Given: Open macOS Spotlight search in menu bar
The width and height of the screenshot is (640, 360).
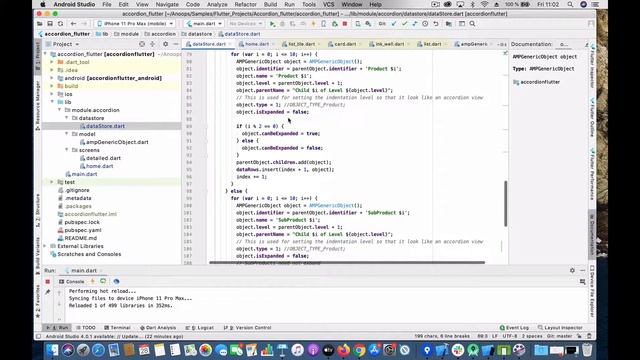Looking at the screenshot, I should [570, 4].
